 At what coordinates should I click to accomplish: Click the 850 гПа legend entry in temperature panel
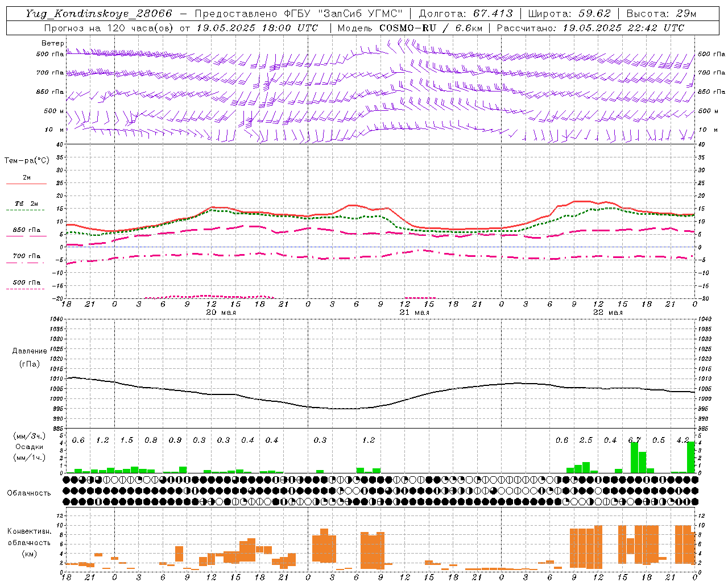pos(26,230)
